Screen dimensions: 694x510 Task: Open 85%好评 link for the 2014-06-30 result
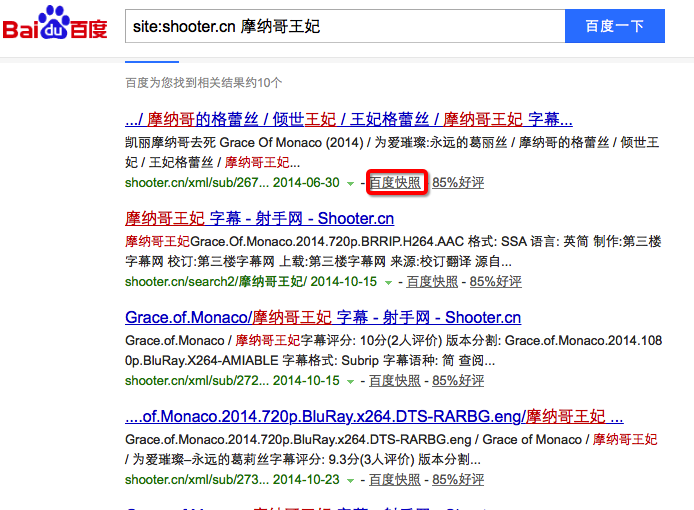458,182
